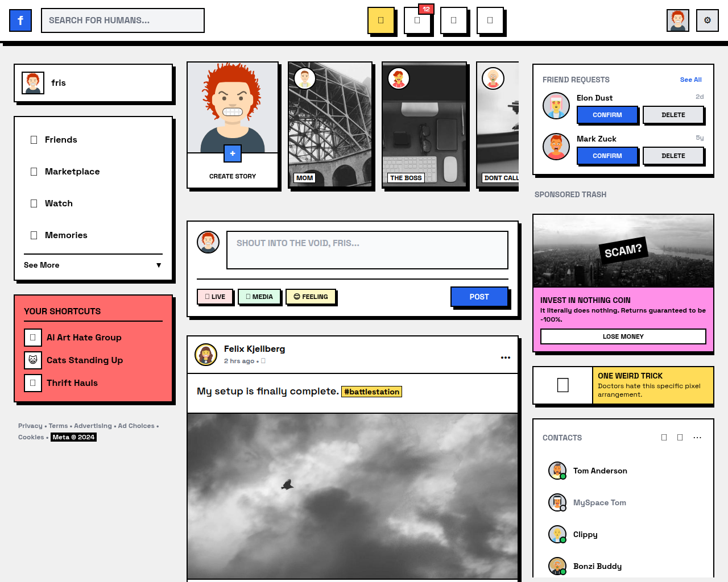Open Tom Anderson's contact avatar

[x=557, y=471]
